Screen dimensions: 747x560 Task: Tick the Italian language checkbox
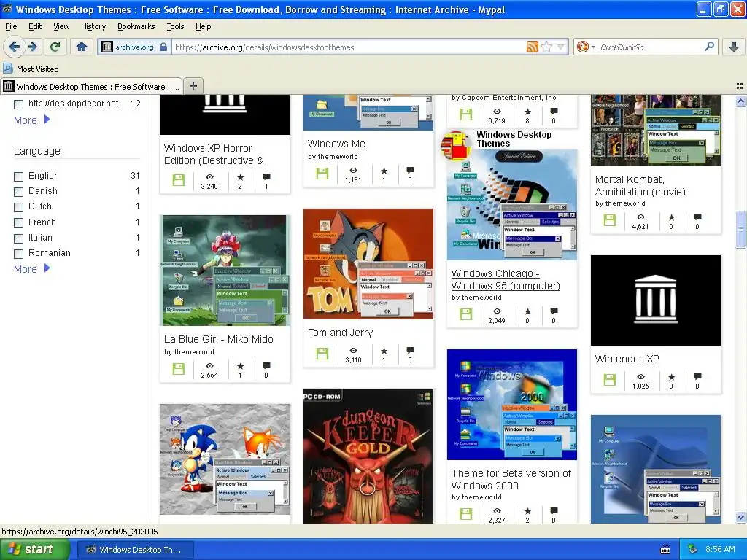point(18,238)
